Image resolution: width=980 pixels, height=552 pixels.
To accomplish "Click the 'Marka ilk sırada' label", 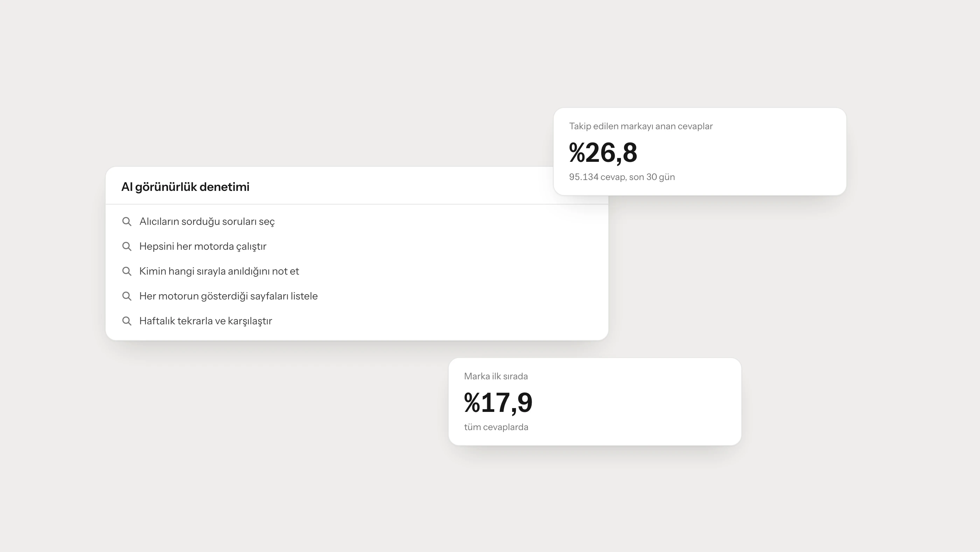I will pyautogui.click(x=496, y=377).
